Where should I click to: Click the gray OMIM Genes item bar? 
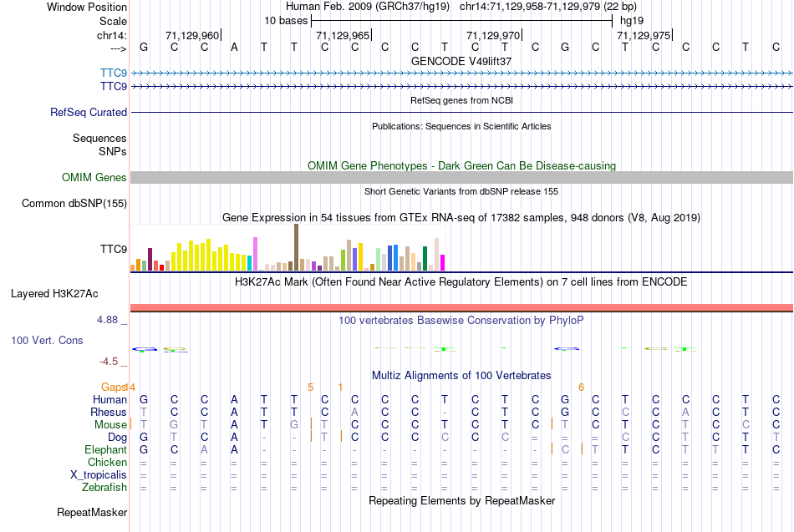[461, 177]
